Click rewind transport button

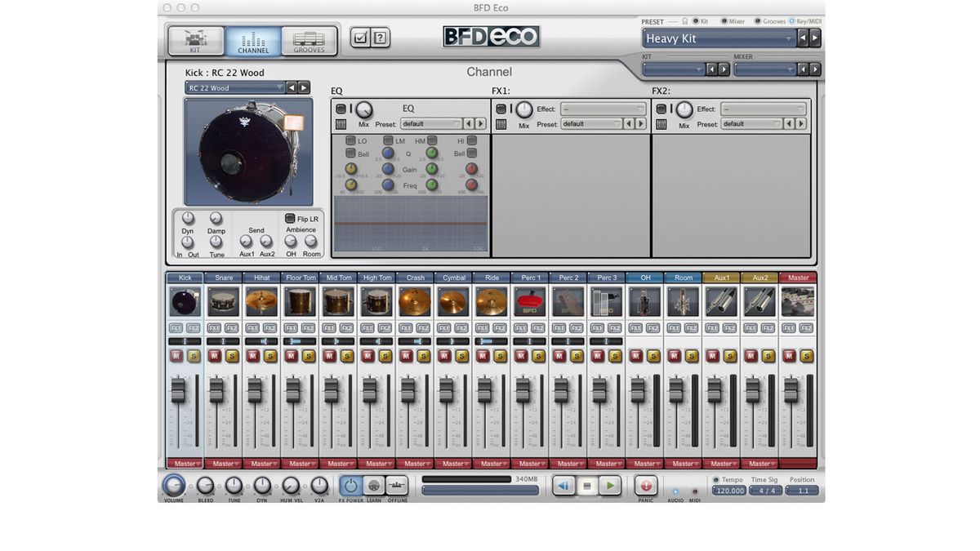[563, 487]
